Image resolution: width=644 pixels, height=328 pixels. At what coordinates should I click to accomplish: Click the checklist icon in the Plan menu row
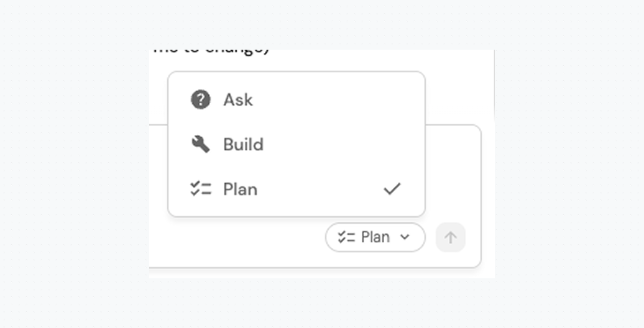[201, 189]
